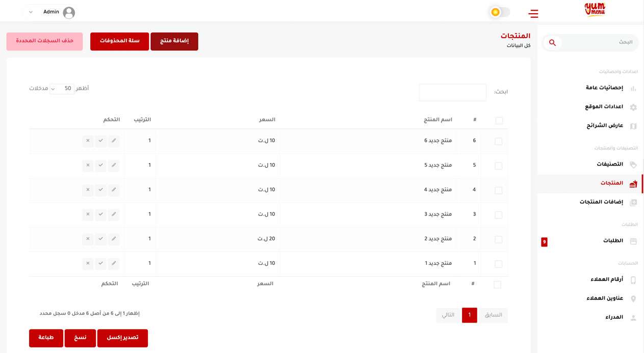The image size is (644, 353).
Task: Click checkmark icon for منتج جديد 2
Action: (x=101, y=239)
